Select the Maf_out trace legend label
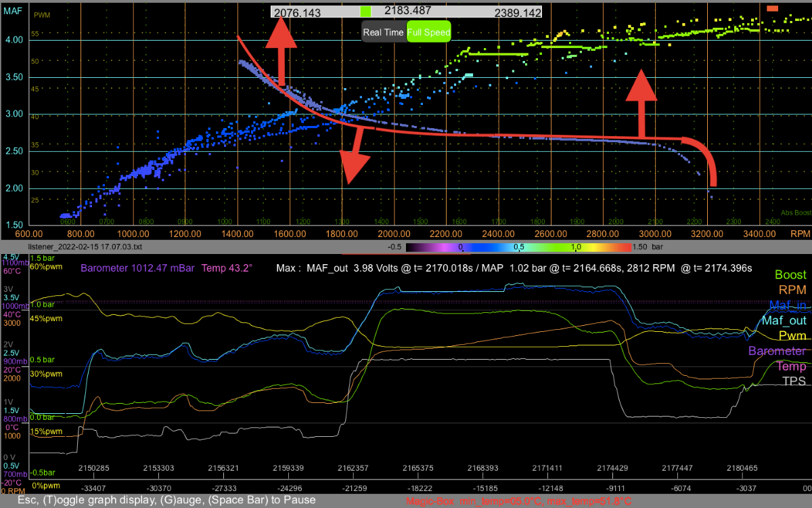 [784, 320]
